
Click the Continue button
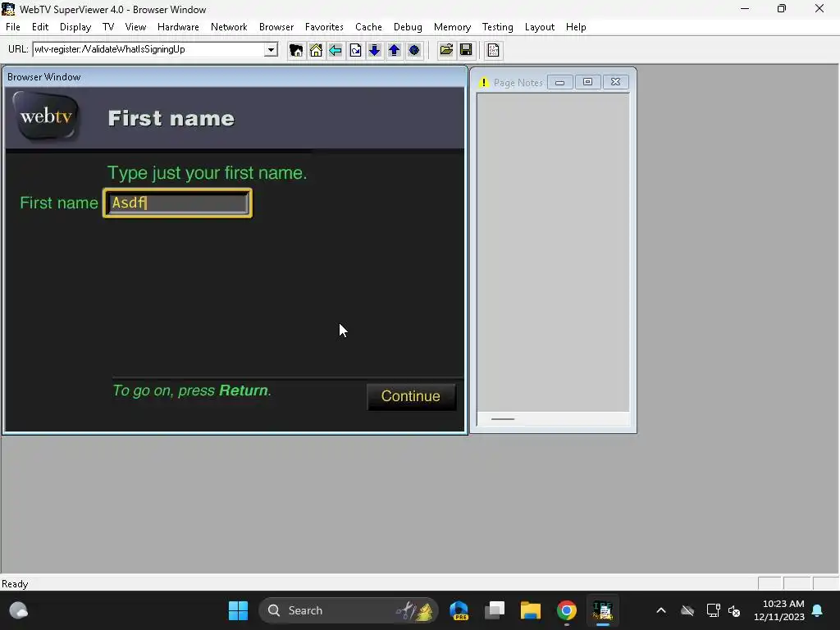tap(411, 396)
